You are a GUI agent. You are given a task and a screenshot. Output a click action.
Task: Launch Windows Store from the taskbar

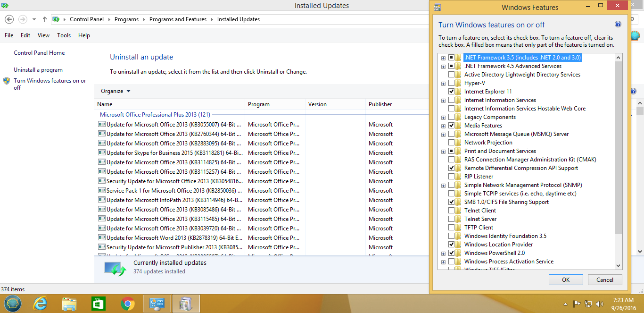pos(99,304)
